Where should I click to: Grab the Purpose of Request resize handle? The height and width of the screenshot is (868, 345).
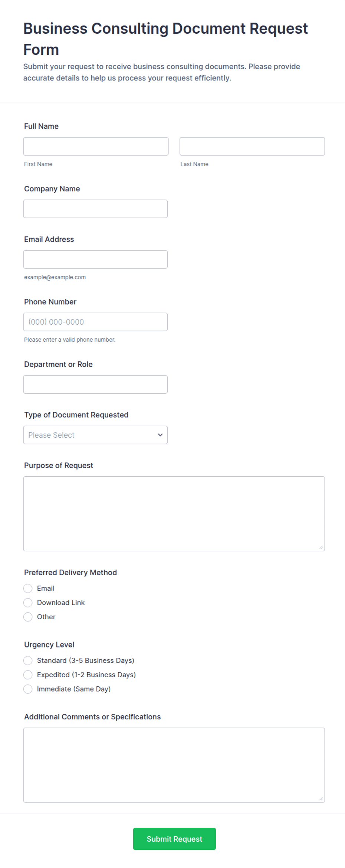[321, 547]
